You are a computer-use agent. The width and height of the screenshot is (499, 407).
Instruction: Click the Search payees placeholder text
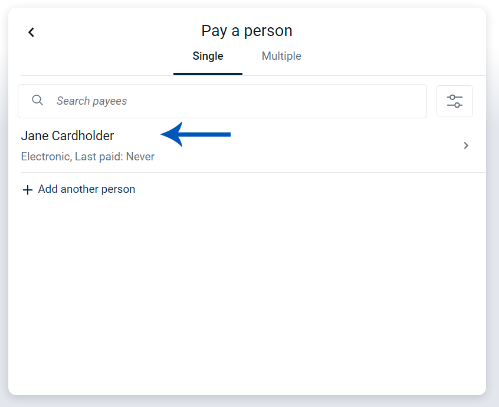pyautogui.click(x=92, y=101)
